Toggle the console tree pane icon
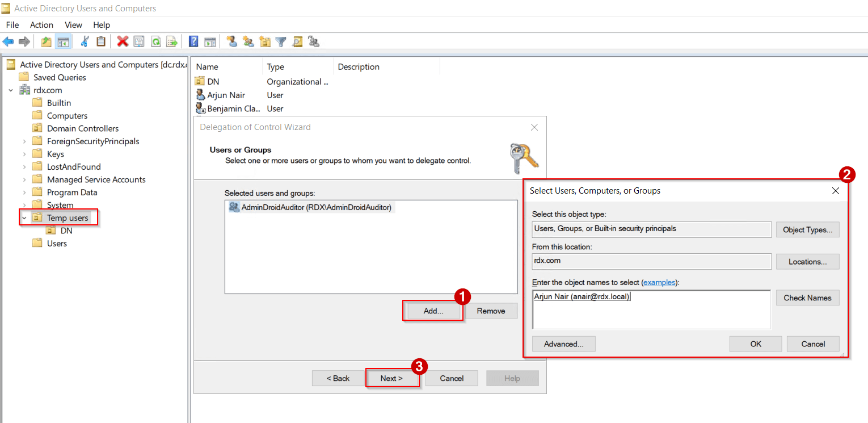868x423 pixels. (x=64, y=41)
